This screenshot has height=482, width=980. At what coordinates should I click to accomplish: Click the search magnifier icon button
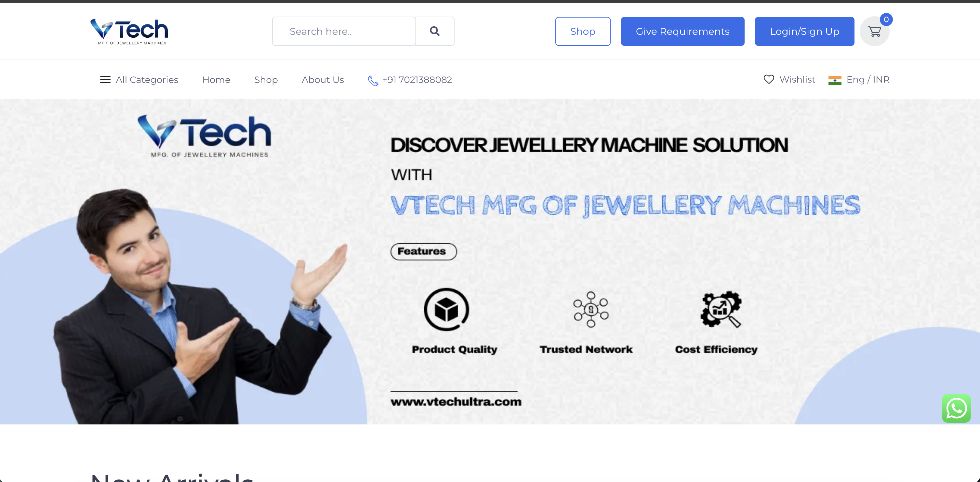(434, 31)
